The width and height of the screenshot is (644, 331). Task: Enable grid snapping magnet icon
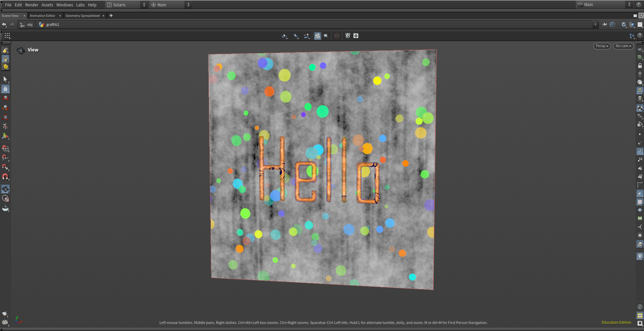click(x=5, y=148)
